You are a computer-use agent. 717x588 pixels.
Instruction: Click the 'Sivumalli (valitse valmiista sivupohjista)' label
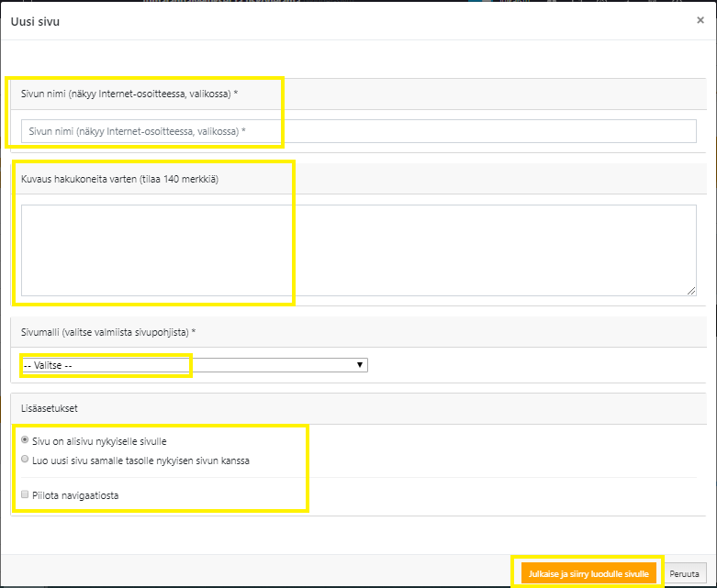point(108,332)
